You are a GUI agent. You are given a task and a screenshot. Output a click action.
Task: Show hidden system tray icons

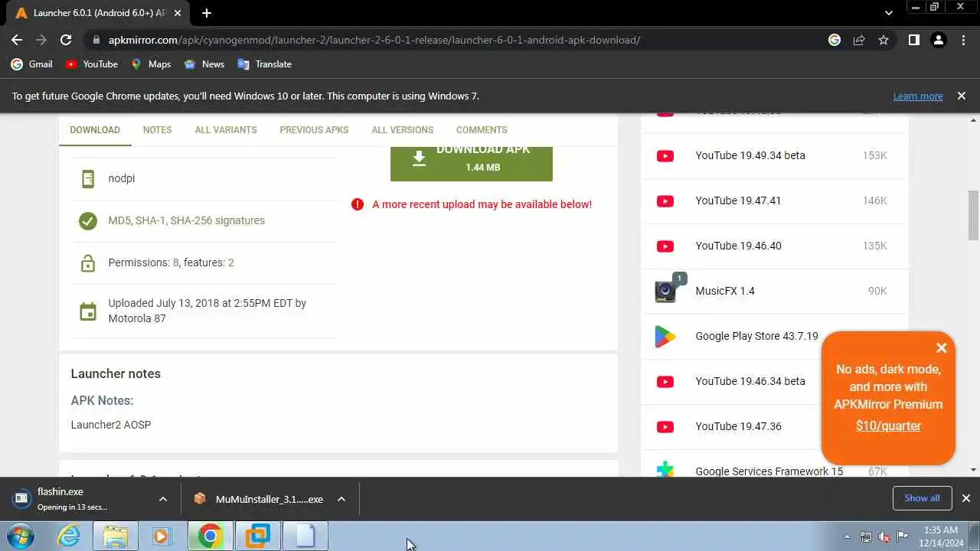tap(847, 536)
